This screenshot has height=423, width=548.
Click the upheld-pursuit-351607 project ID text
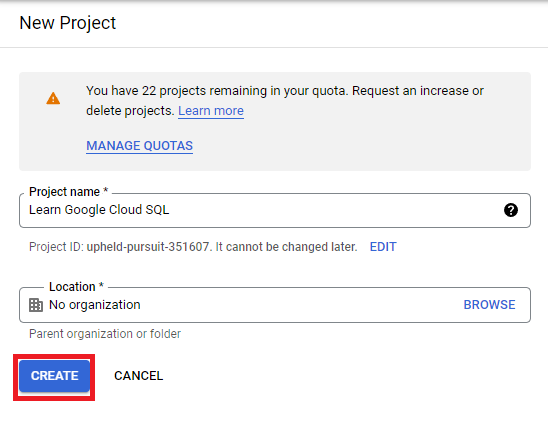click(147, 247)
